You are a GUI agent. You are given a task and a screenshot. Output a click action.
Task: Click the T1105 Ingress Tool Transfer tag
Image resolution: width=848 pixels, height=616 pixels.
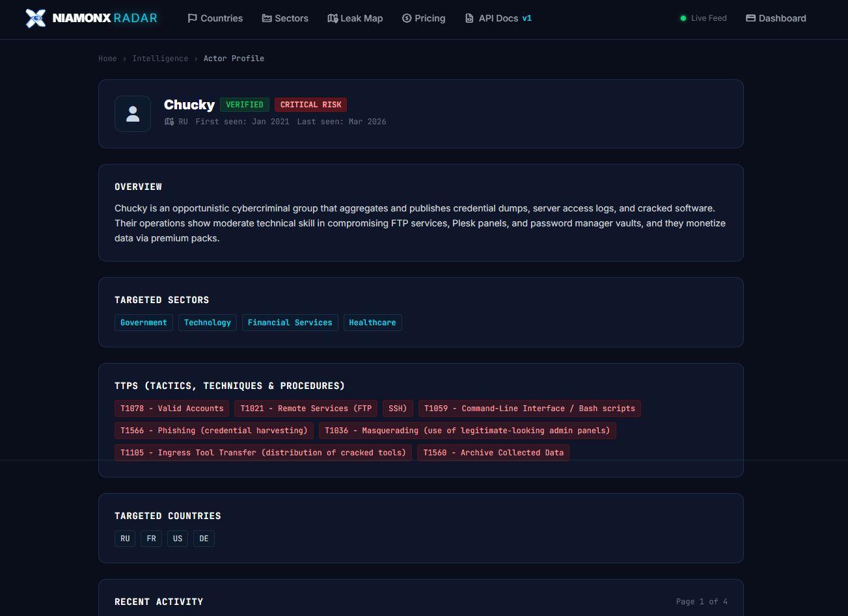pos(263,453)
